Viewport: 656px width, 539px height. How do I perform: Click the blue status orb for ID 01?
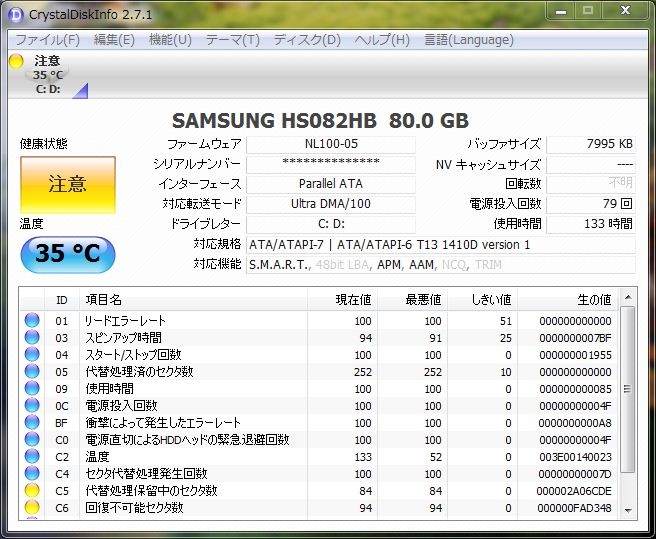pyautogui.click(x=32, y=321)
